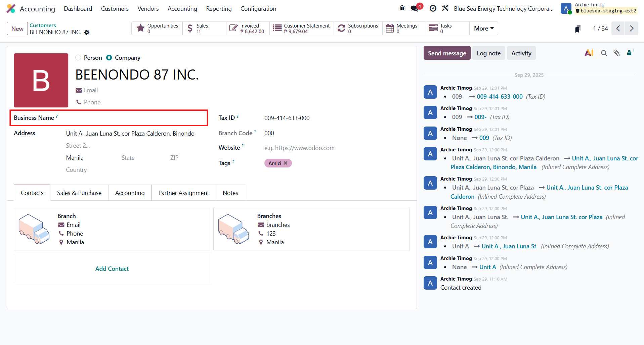The width and height of the screenshot is (644, 345).
Task: Remove the Amici tag
Action: 286,163
